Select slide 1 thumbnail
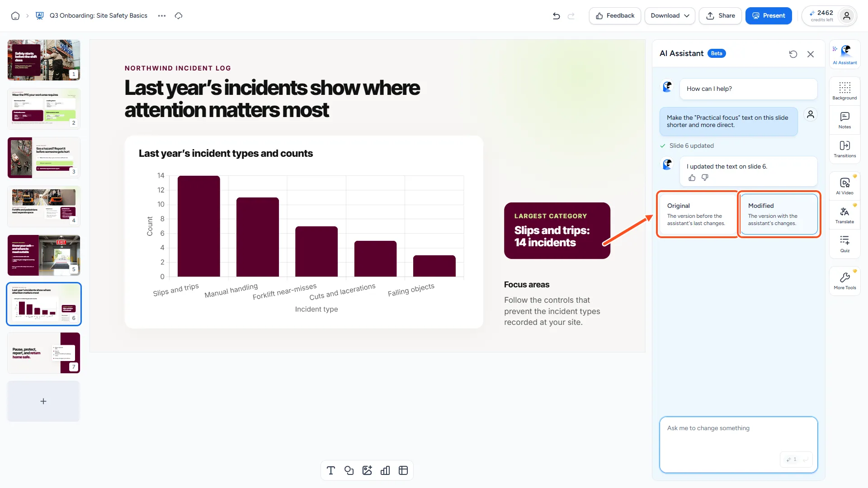Image resolution: width=868 pixels, height=488 pixels. (x=44, y=60)
